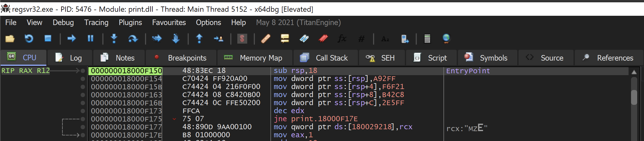The height and width of the screenshot is (141, 644).
Task: Select the 'dec edx' instruction
Action: pyautogui.click(x=289, y=111)
